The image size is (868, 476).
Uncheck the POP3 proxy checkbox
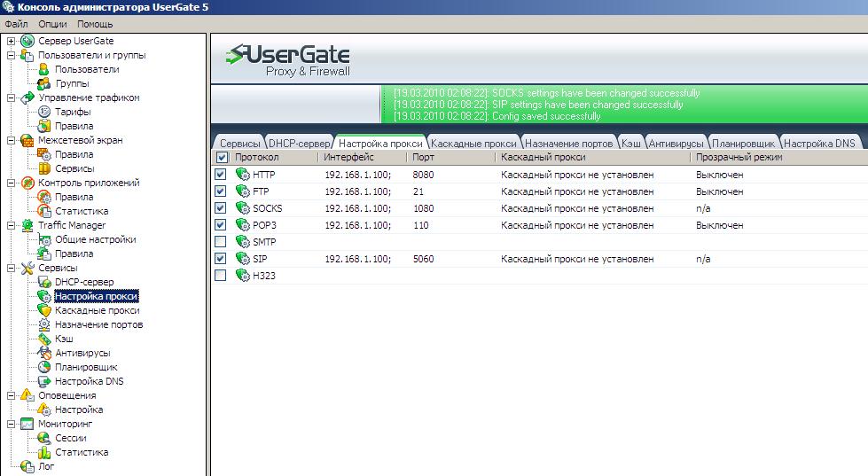[x=220, y=225]
